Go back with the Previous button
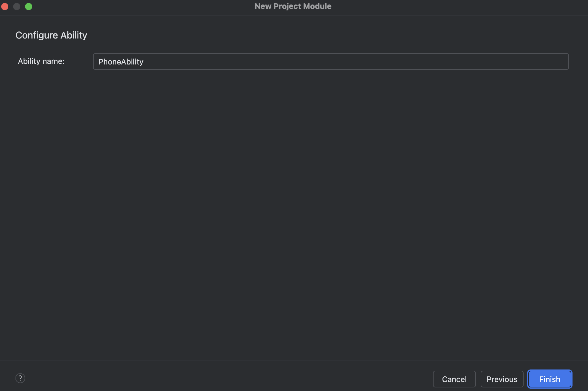Viewport: 588px width, 391px height. [x=502, y=379]
